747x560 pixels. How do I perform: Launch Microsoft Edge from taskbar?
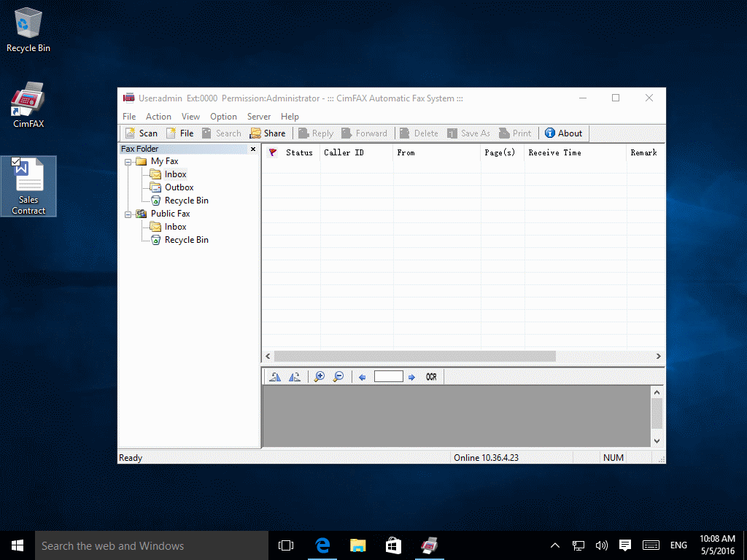(322, 545)
